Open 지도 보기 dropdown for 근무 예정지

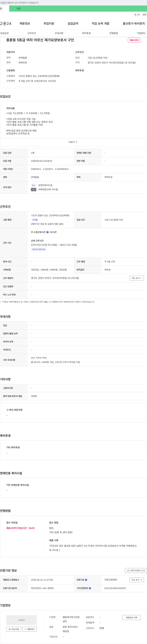tap(137, 278)
